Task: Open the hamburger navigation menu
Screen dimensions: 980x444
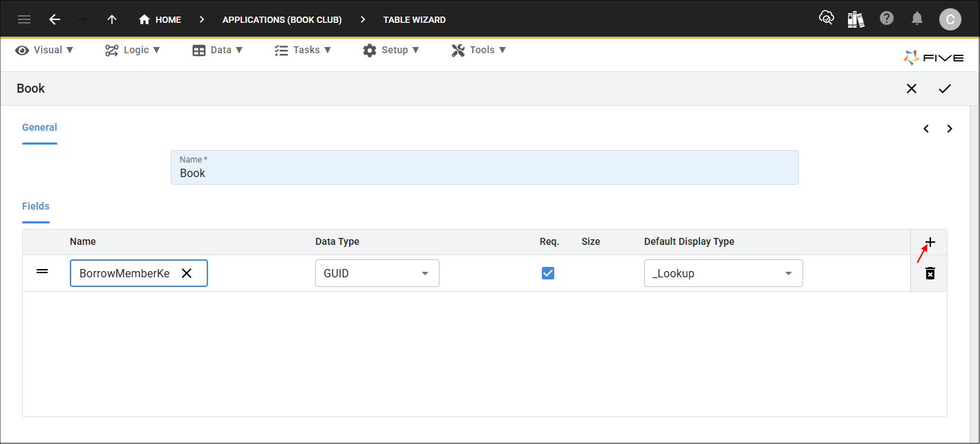Action: [x=24, y=19]
